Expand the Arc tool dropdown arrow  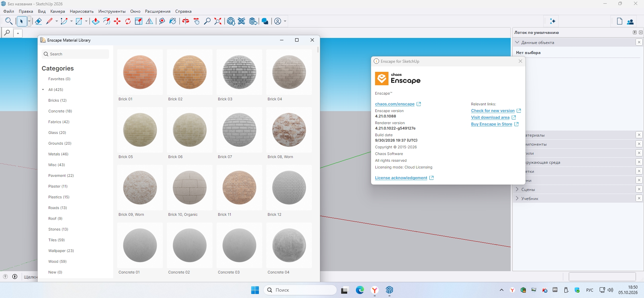71,21
